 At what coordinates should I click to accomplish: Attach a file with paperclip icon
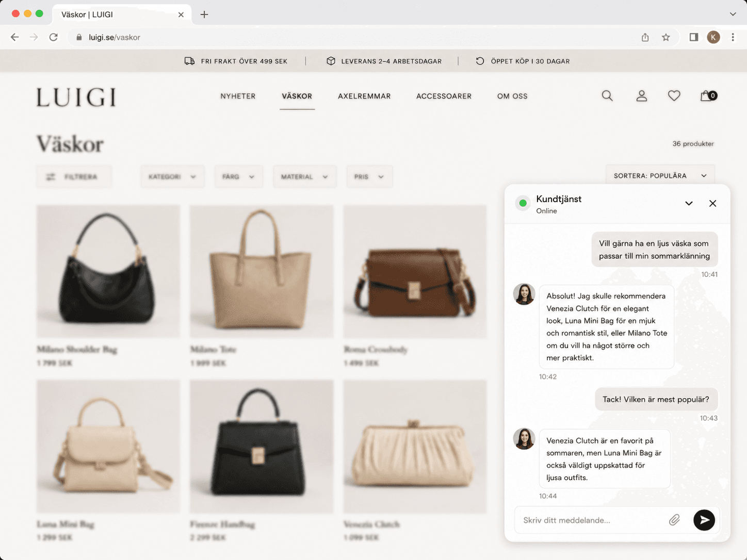(674, 520)
